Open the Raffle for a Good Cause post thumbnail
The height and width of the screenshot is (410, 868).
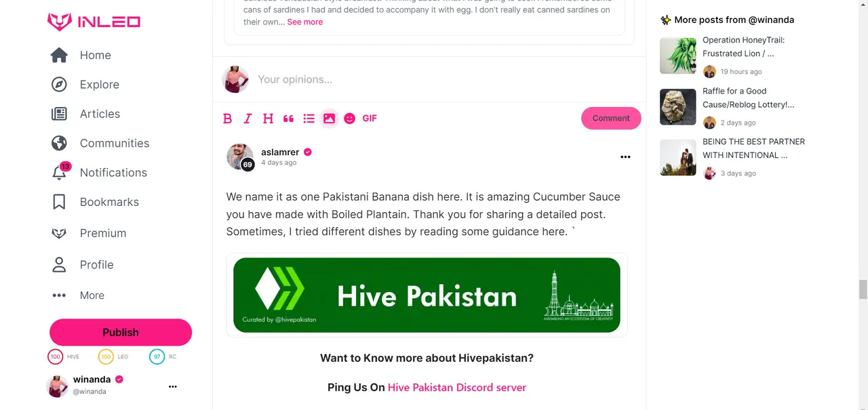[678, 107]
